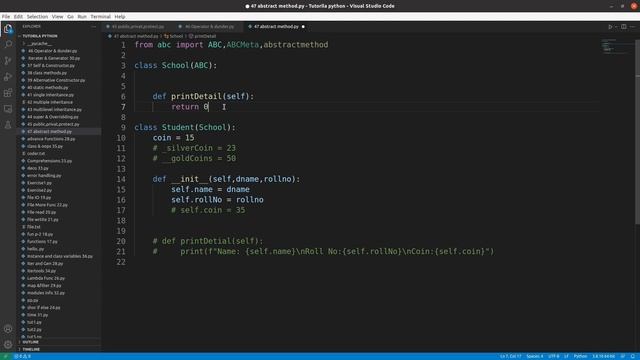Collapse the TUTORILA PYTHON folder section
The height and width of the screenshot is (360, 640).
(x=40, y=36)
